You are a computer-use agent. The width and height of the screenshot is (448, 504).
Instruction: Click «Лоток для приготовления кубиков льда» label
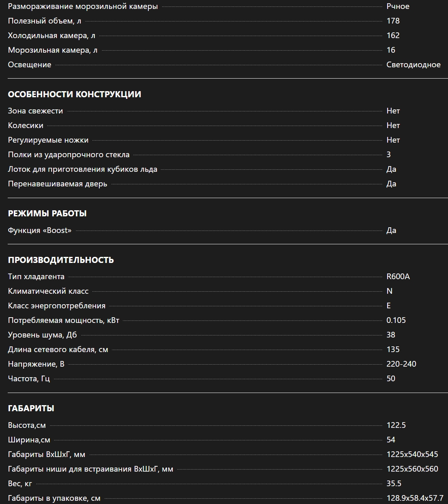tap(83, 169)
